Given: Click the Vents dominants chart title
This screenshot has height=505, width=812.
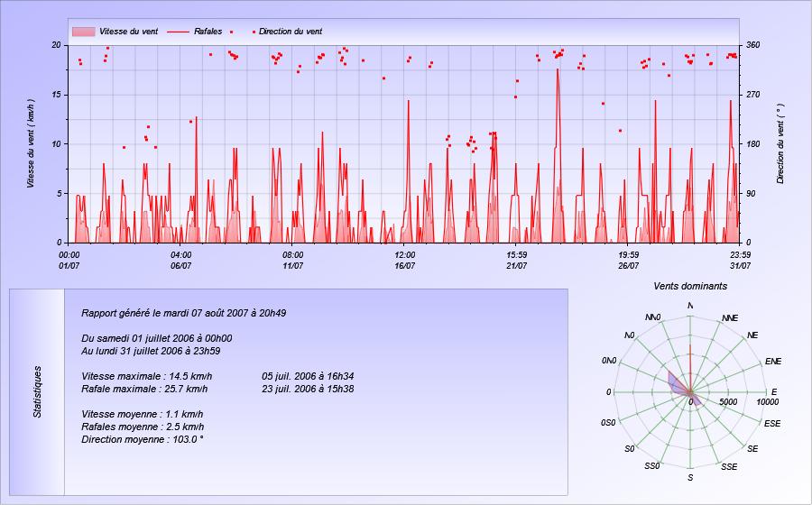Looking at the screenshot, I should [x=690, y=286].
